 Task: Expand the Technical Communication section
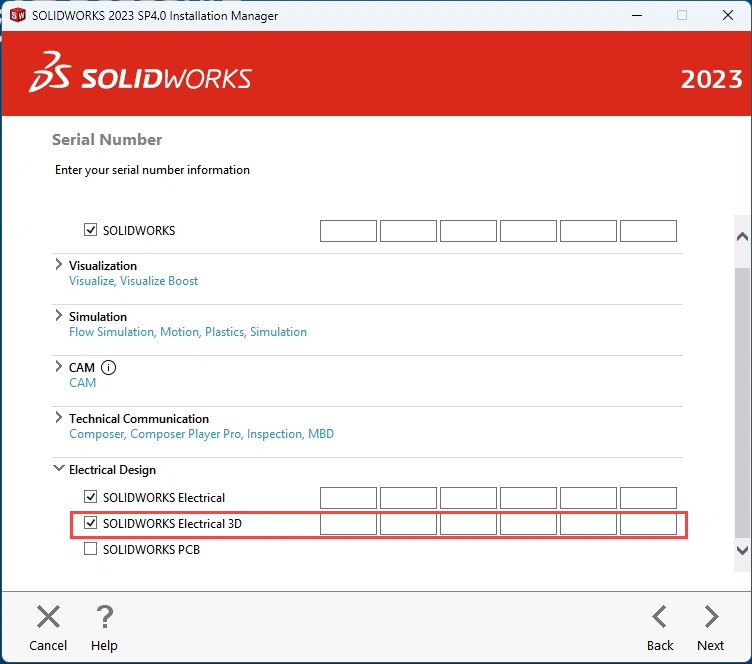59,417
